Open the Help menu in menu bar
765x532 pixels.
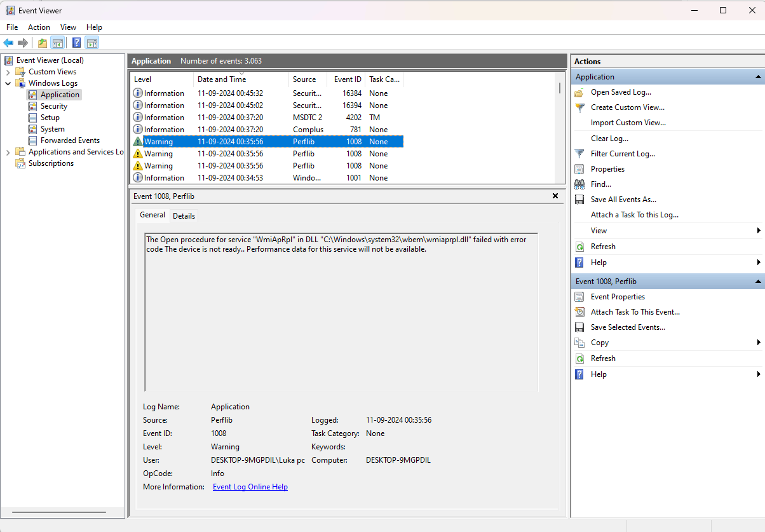[94, 27]
